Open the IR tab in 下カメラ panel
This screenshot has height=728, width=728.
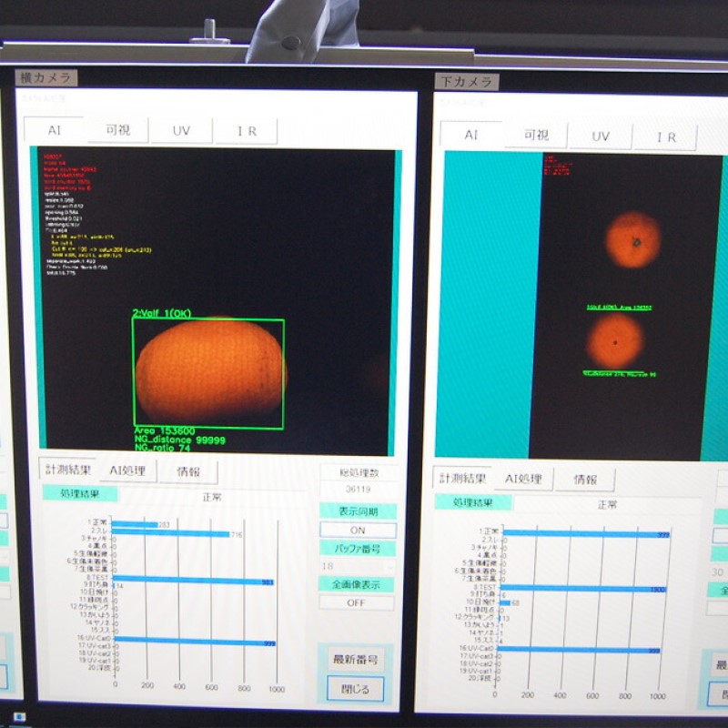click(x=667, y=137)
